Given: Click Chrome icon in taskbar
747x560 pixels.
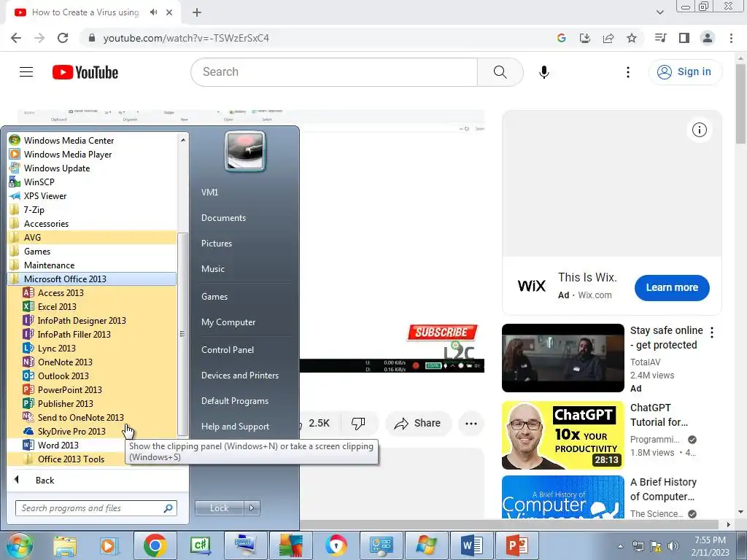Looking at the screenshot, I should 155,545.
